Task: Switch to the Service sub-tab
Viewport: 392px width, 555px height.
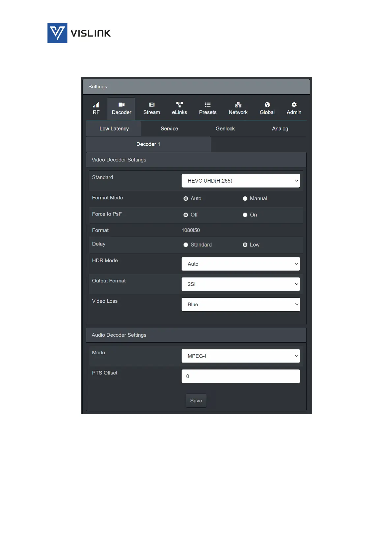Action: 169,129
